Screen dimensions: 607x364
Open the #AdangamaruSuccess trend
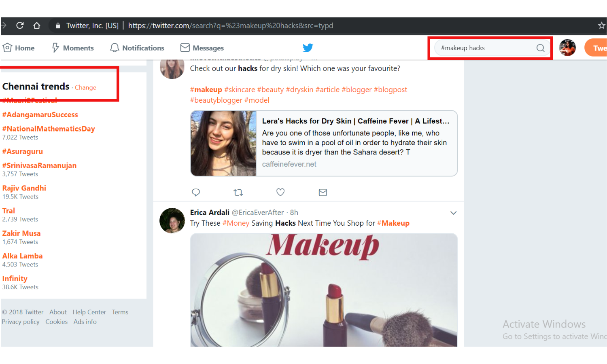(x=40, y=114)
